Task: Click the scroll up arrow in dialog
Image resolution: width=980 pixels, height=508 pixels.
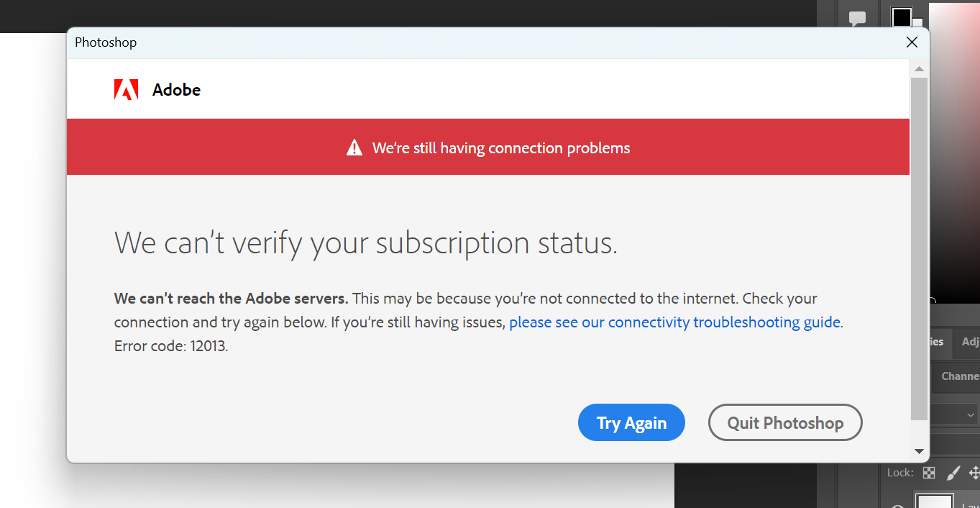Action: tap(919, 68)
